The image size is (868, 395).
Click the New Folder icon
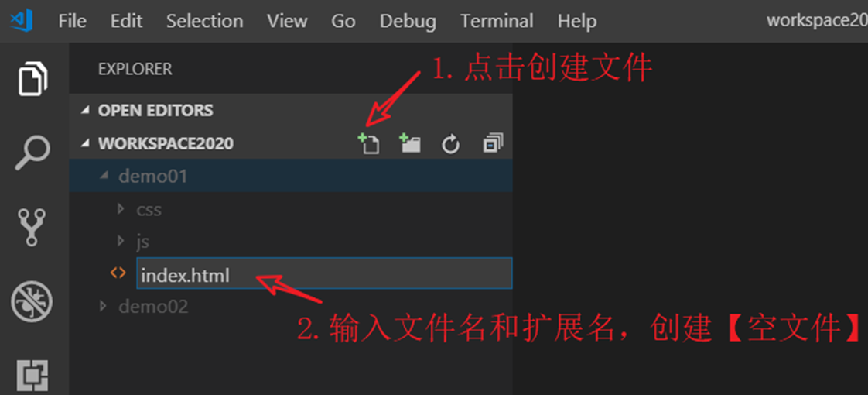(x=410, y=143)
